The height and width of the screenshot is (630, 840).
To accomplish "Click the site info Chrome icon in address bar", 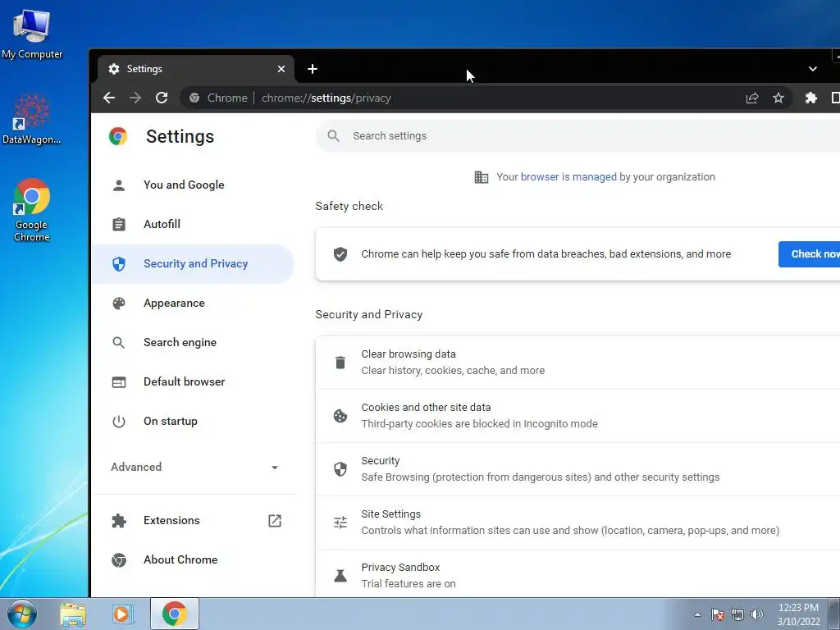I will click(x=194, y=98).
